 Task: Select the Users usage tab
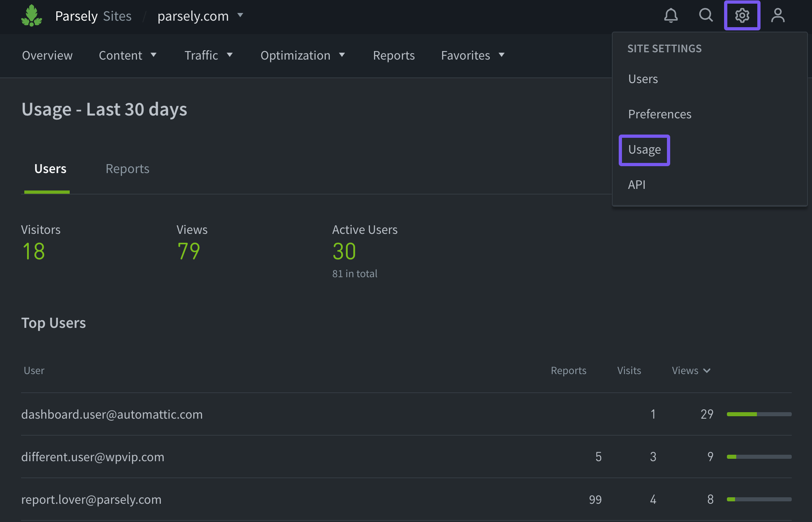pyautogui.click(x=50, y=169)
